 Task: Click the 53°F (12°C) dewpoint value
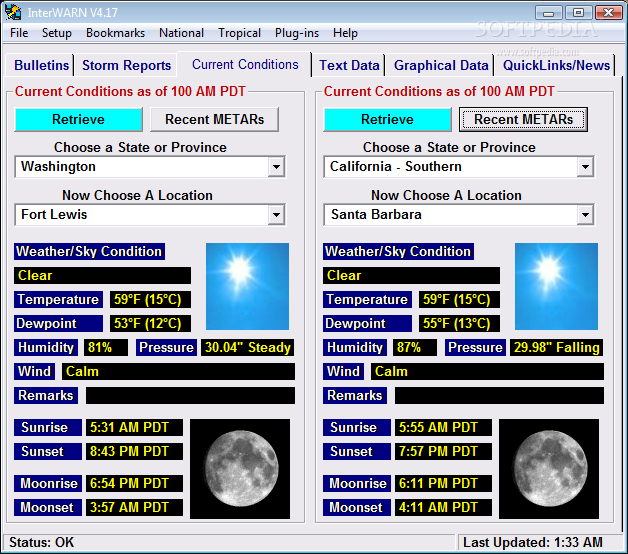tap(150, 323)
